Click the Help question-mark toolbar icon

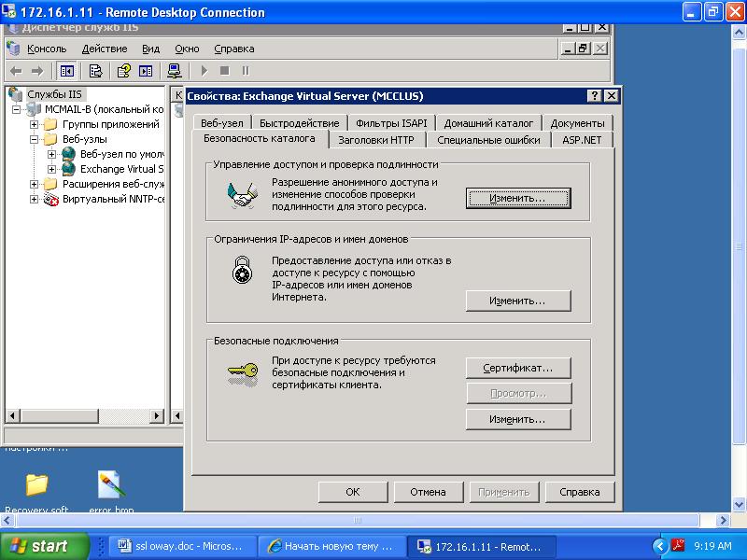point(124,71)
